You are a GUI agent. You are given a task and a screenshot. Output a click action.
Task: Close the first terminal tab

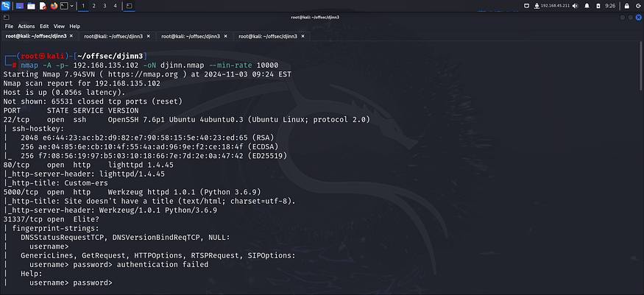[x=71, y=36]
